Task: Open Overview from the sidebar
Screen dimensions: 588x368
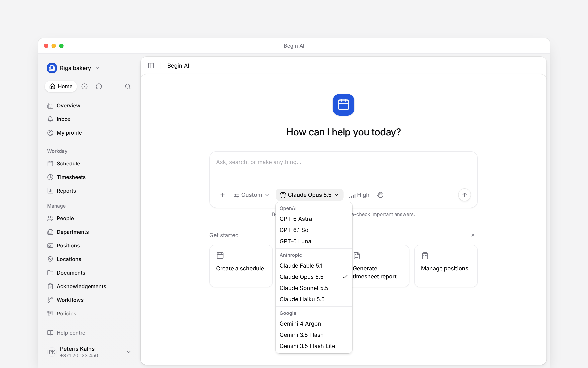Action: tap(89, 106)
